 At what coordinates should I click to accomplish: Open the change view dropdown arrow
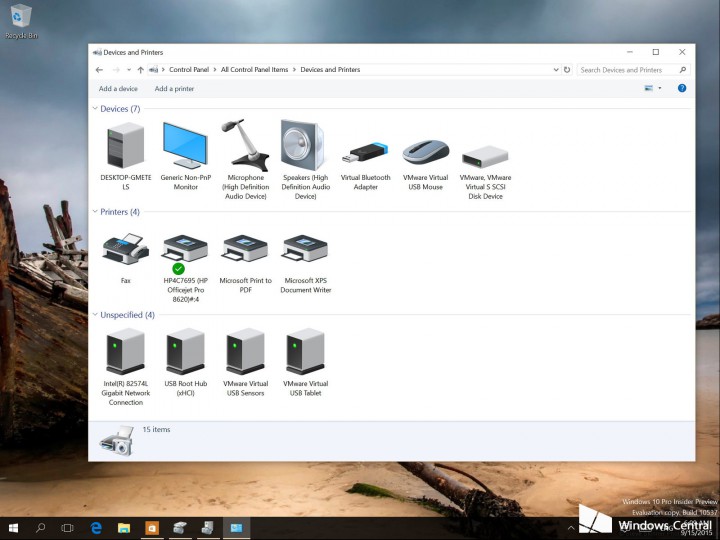(x=660, y=88)
